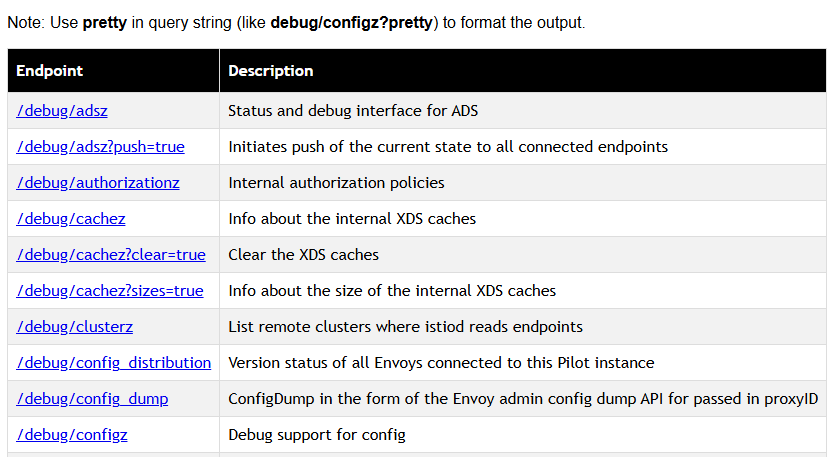Viewport: 829px width, 457px height.
Task: Open the /debug/config_distribution link
Action: pos(114,363)
